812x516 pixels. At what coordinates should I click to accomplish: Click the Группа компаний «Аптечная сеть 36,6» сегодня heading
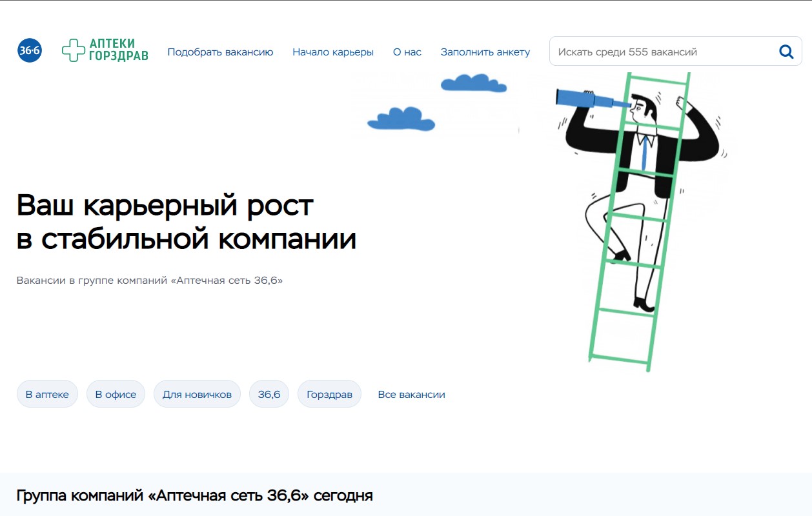tap(194, 495)
